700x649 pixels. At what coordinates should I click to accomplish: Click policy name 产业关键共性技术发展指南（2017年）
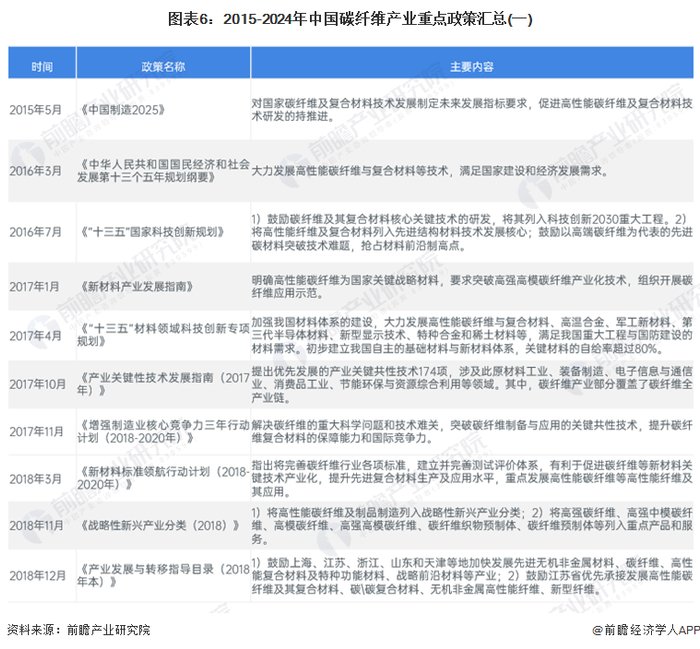(x=163, y=384)
